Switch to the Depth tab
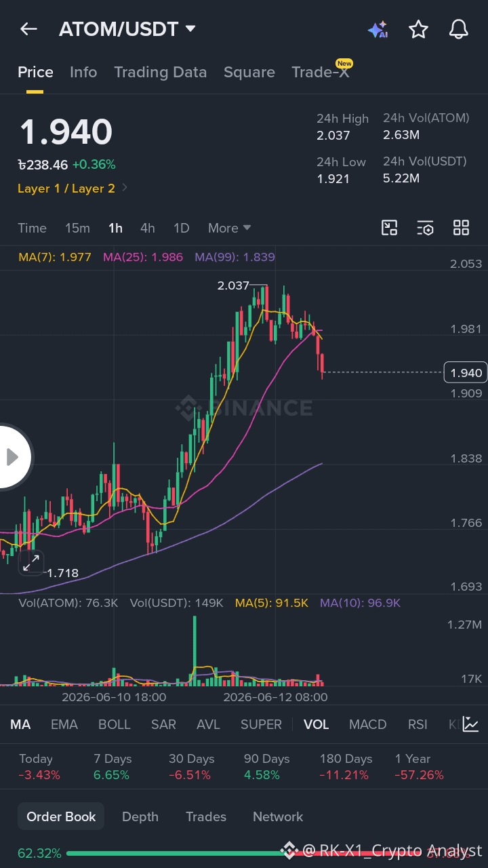488x868 pixels. pos(140,816)
